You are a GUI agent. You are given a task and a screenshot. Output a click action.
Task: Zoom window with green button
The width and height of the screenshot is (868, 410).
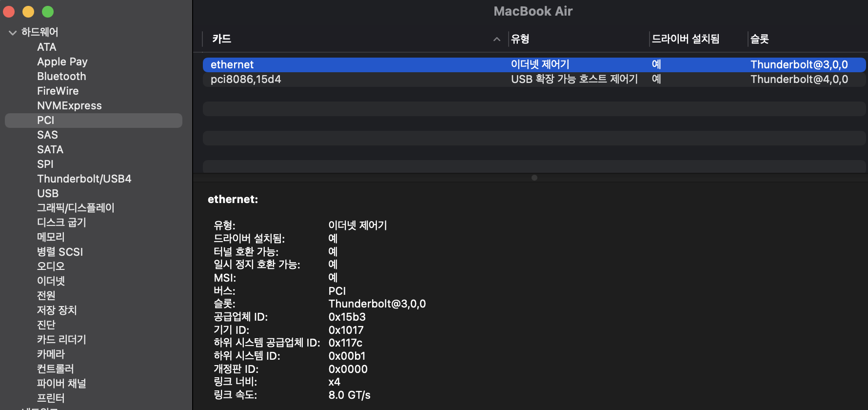[48, 11]
